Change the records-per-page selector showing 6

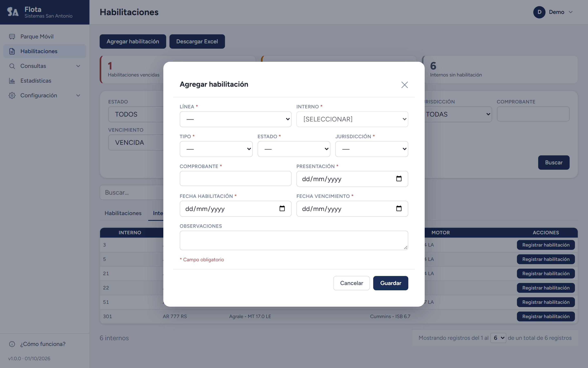(498, 338)
